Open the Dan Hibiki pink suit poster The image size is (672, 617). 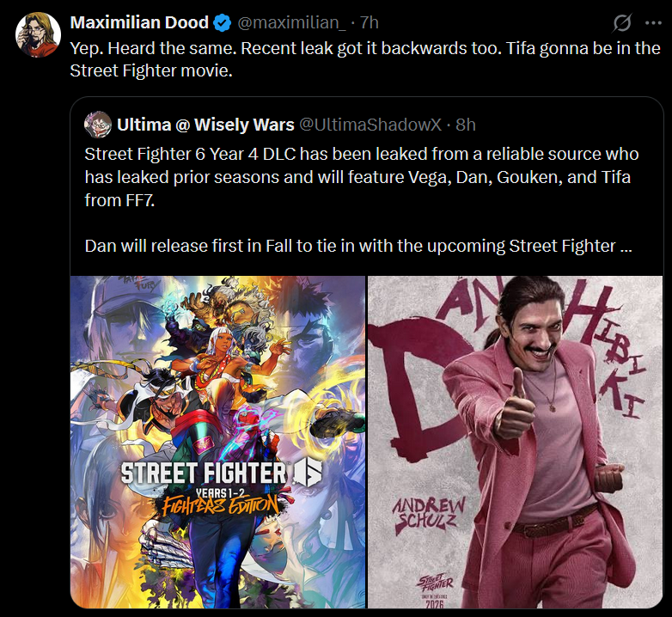pos(515,442)
